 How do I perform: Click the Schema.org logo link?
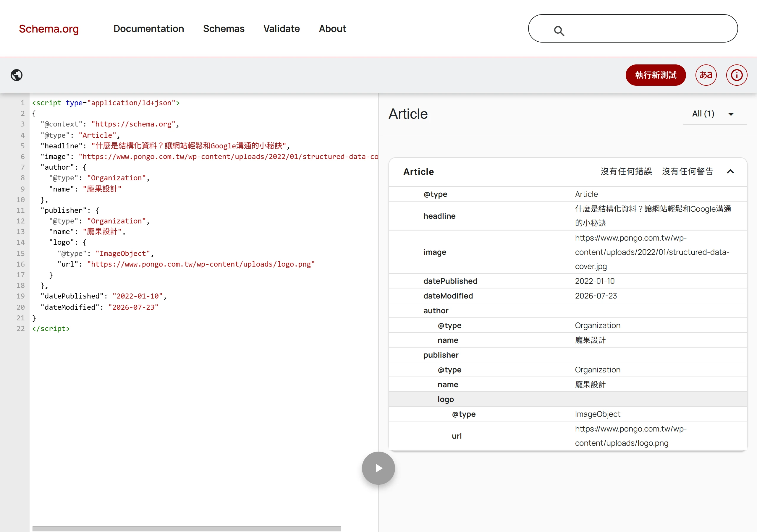[49, 29]
